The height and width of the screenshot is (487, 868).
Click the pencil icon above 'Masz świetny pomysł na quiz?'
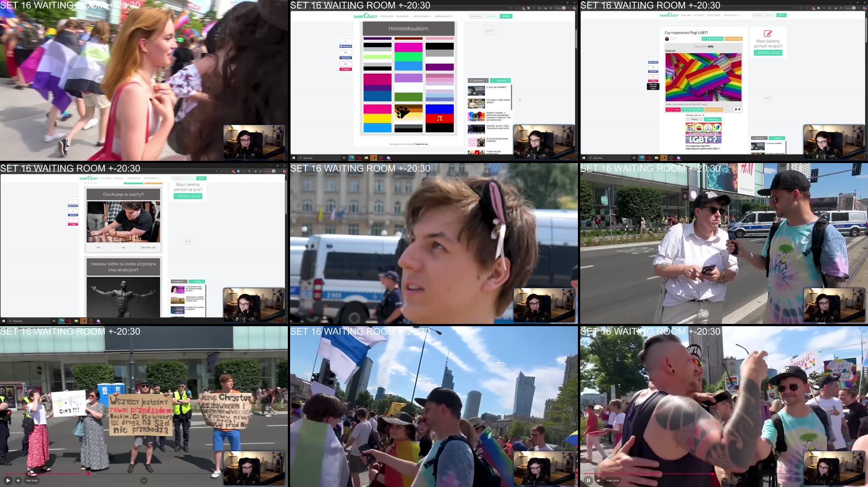(x=768, y=33)
